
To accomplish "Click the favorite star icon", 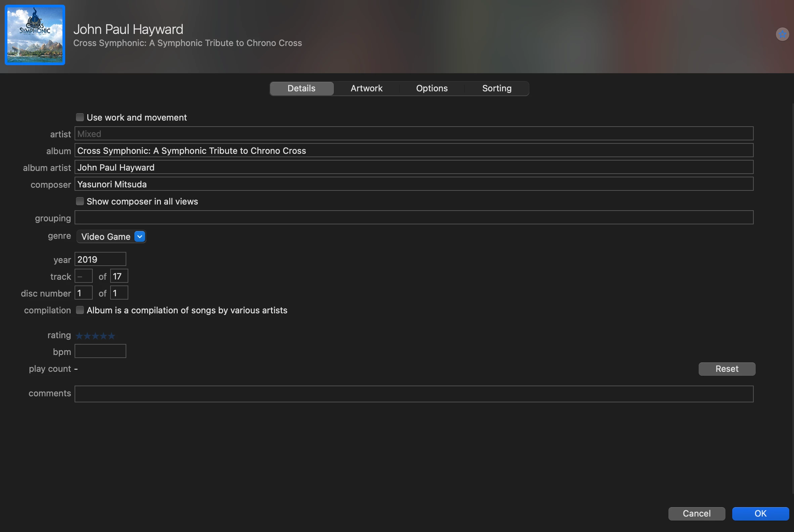I will click(782, 34).
